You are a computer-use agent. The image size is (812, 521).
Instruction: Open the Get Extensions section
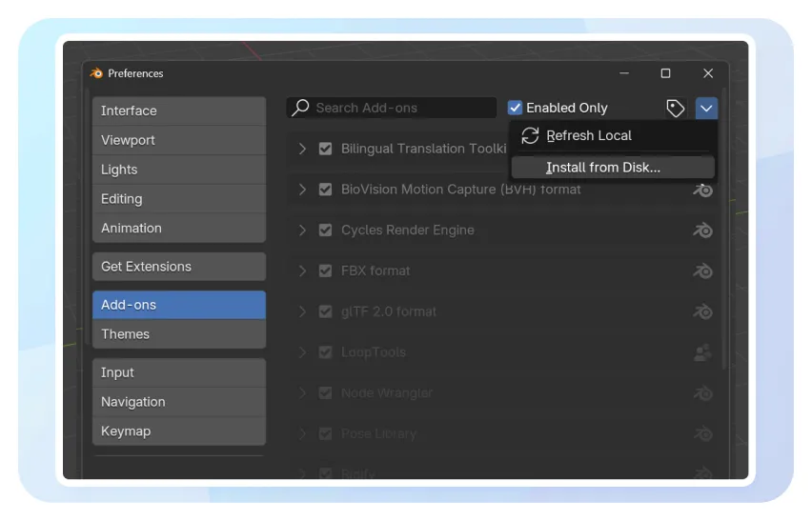coord(178,267)
